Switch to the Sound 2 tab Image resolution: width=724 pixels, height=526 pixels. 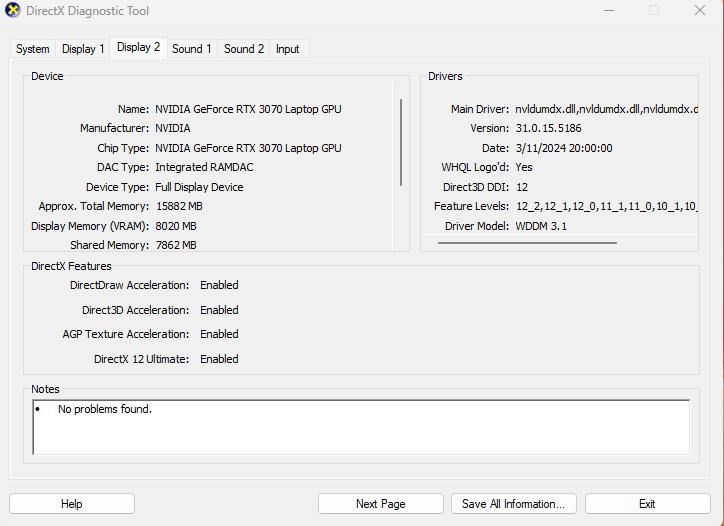click(x=244, y=49)
